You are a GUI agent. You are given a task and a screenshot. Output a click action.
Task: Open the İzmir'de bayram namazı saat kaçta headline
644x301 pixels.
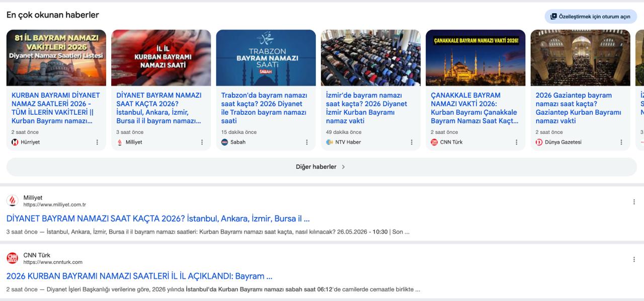tap(367, 108)
